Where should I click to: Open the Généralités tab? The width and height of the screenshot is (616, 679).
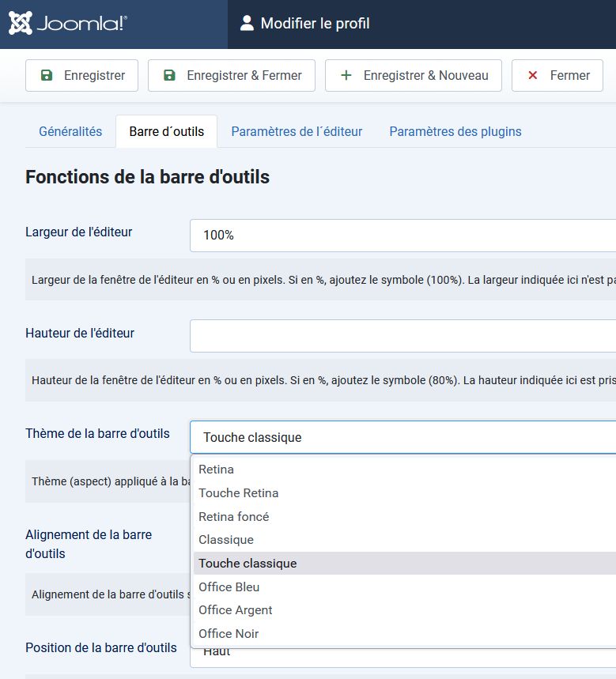pos(70,132)
